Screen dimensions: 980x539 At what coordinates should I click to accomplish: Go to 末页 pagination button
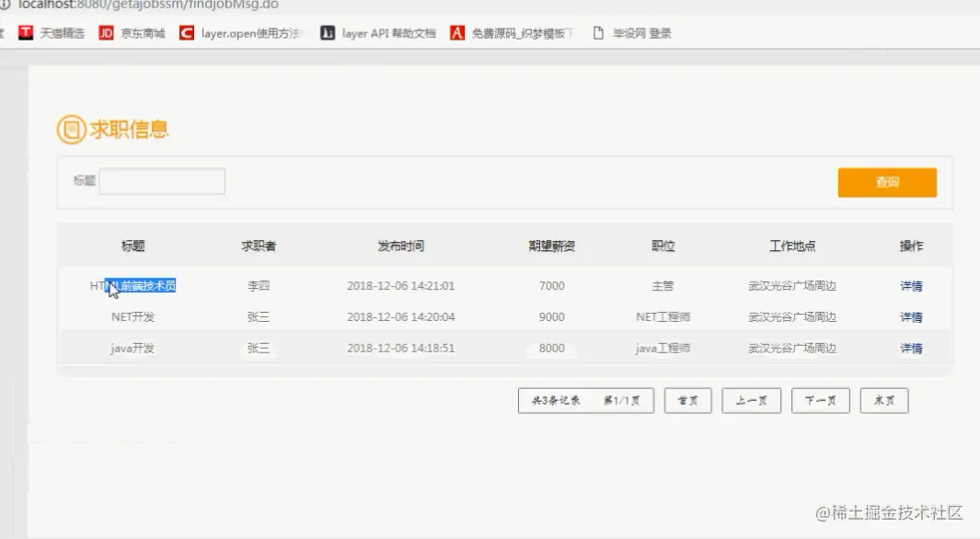(883, 400)
